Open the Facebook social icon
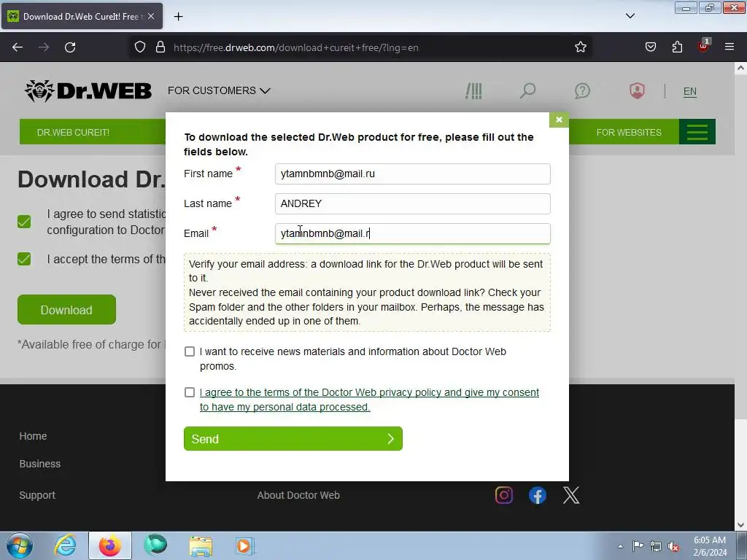The height and width of the screenshot is (560, 747). (x=538, y=496)
